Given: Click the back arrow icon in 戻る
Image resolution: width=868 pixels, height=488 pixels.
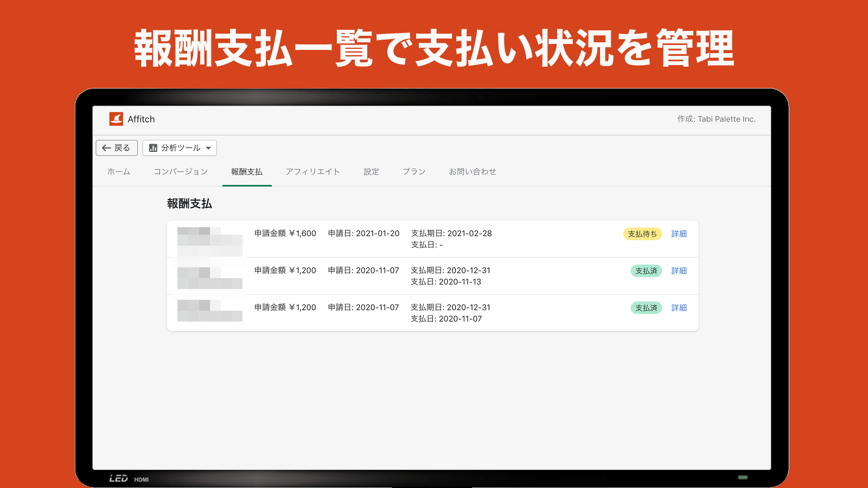Looking at the screenshot, I should pyautogui.click(x=106, y=147).
